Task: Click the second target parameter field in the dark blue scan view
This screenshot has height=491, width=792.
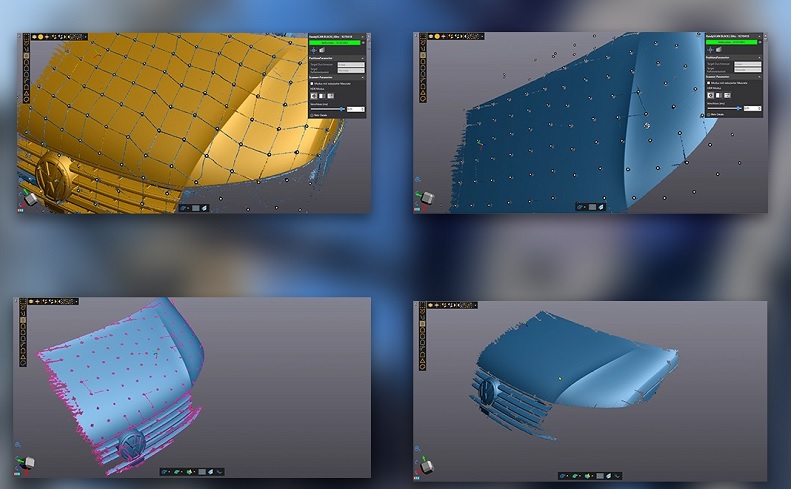Action: click(748, 70)
